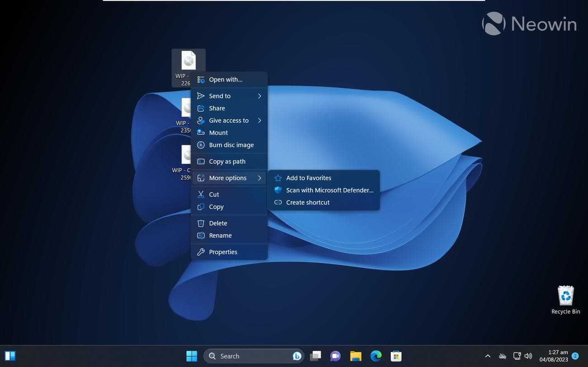Choose Properties in the context menu

click(223, 252)
